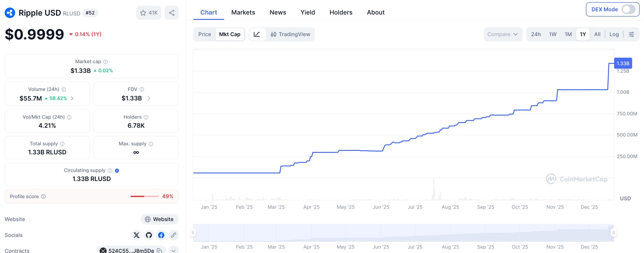Open the Compare dropdown
Image resolution: width=644 pixels, height=253 pixels.
point(503,34)
